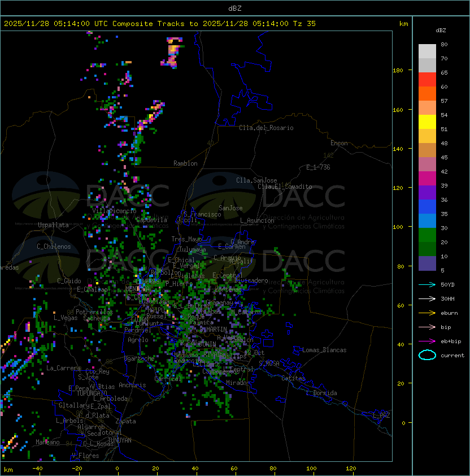
Task: Select the red 60–65 dBZ swatch
Action: click(427, 80)
